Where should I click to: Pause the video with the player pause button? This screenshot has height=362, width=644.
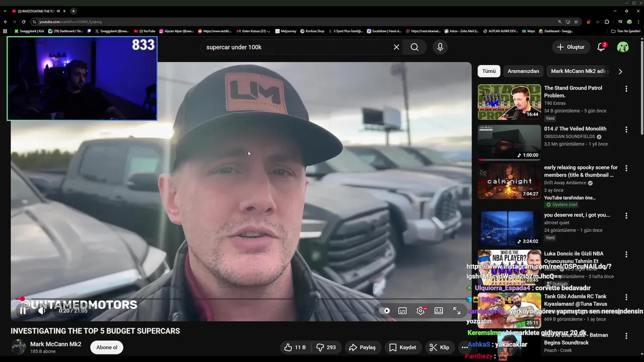(x=23, y=311)
